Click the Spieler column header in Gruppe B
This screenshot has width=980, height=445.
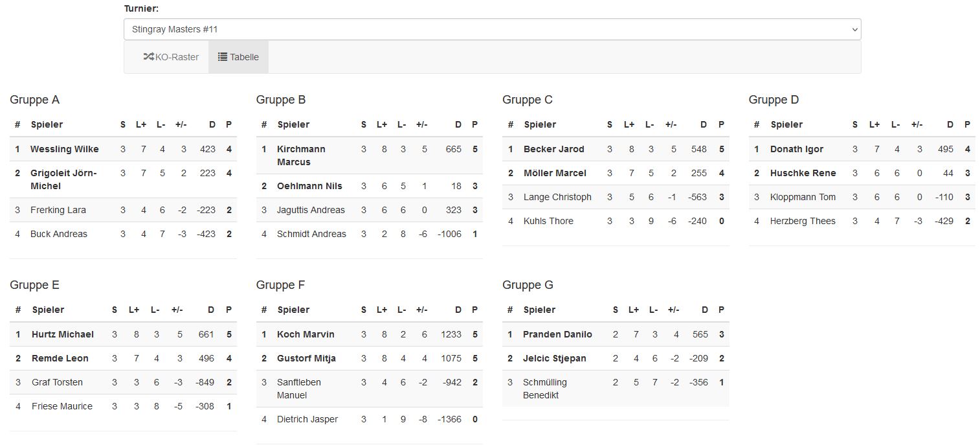click(x=293, y=124)
